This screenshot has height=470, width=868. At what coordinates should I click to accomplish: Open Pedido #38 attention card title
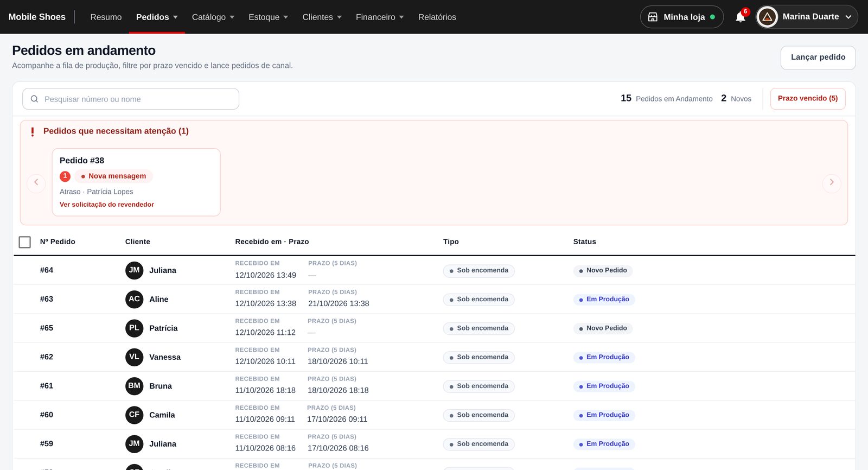point(82,161)
